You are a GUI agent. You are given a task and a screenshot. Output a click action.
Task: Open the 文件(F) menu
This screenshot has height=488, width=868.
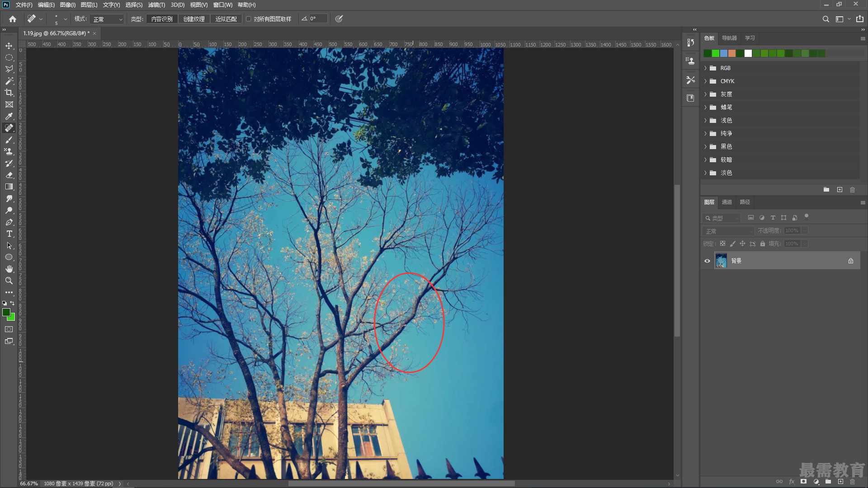[x=24, y=5]
